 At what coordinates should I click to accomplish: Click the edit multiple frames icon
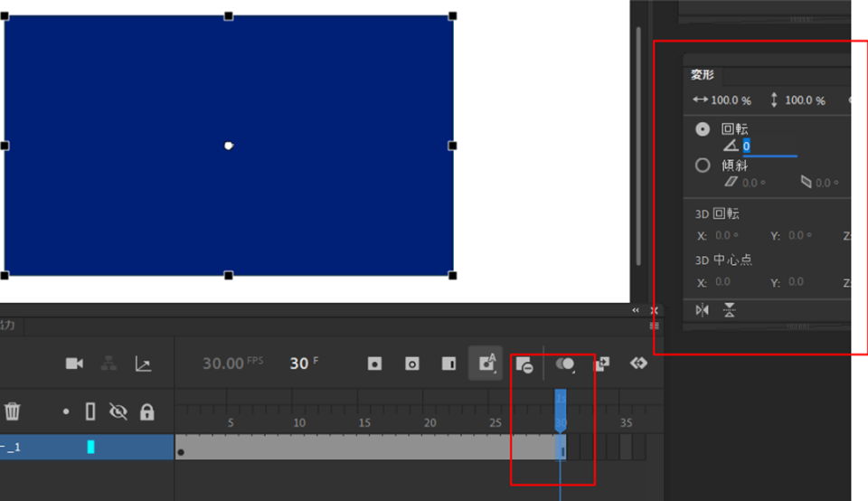click(602, 364)
